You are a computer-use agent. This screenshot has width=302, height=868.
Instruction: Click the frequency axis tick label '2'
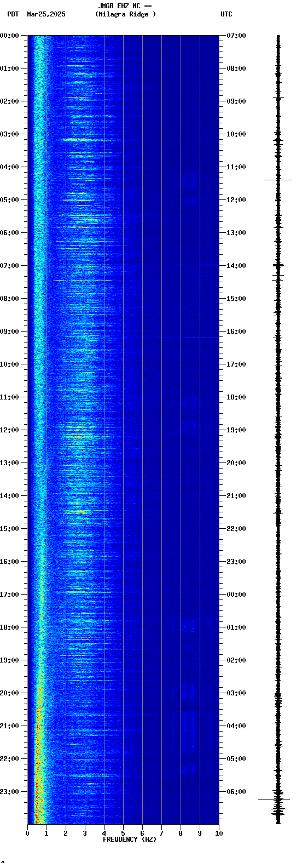[66, 833]
